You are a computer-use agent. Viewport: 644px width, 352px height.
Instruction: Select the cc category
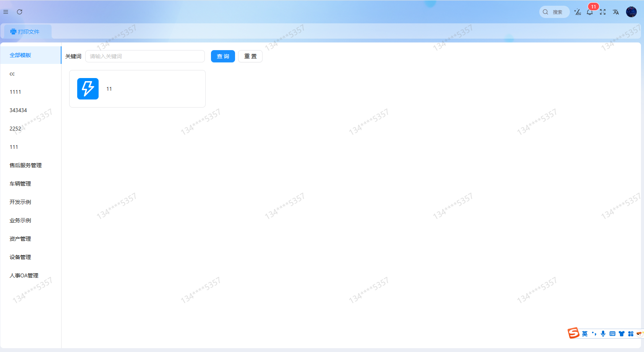coord(31,73)
